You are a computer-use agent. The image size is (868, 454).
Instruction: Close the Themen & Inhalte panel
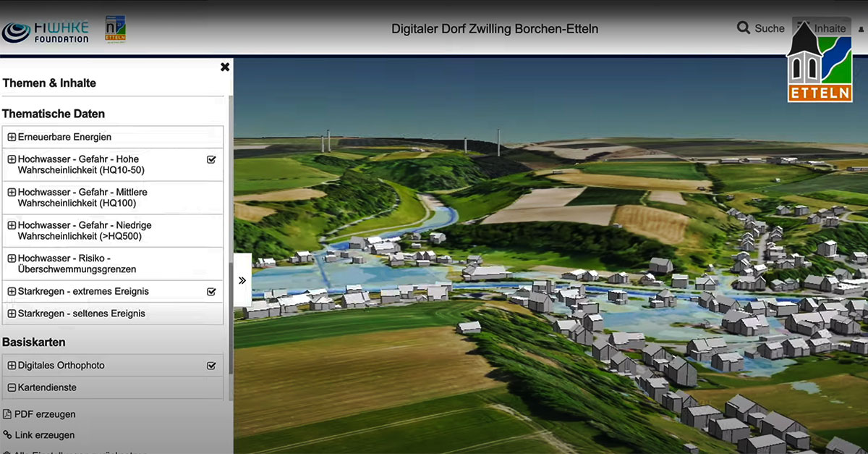click(x=225, y=67)
